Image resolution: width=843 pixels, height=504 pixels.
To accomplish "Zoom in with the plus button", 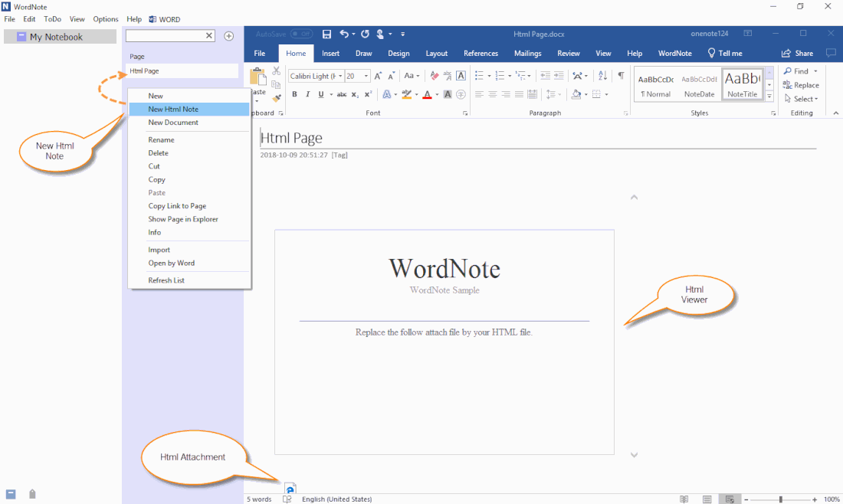I will point(815,499).
